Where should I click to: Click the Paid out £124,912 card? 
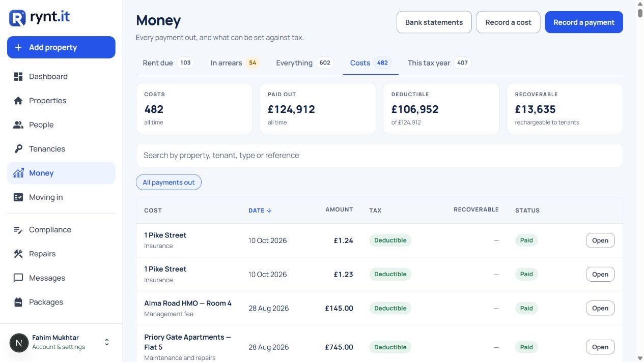click(x=318, y=109)
